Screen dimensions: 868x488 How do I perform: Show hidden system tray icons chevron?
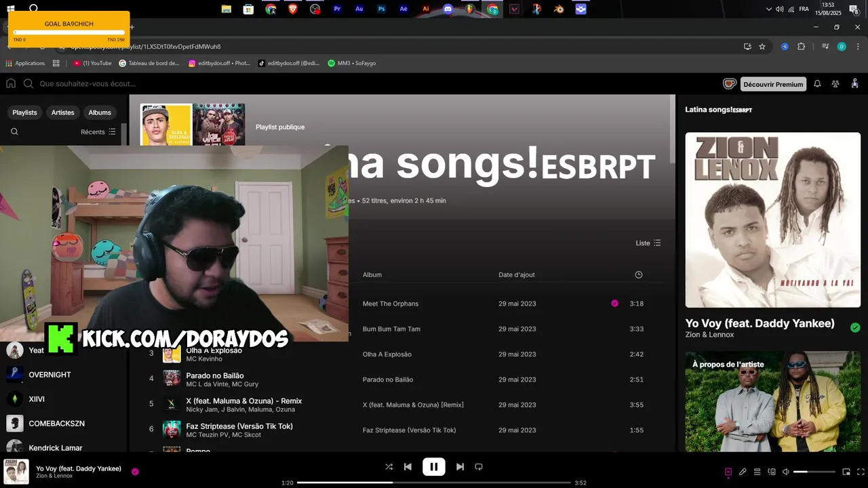point(768,9)
